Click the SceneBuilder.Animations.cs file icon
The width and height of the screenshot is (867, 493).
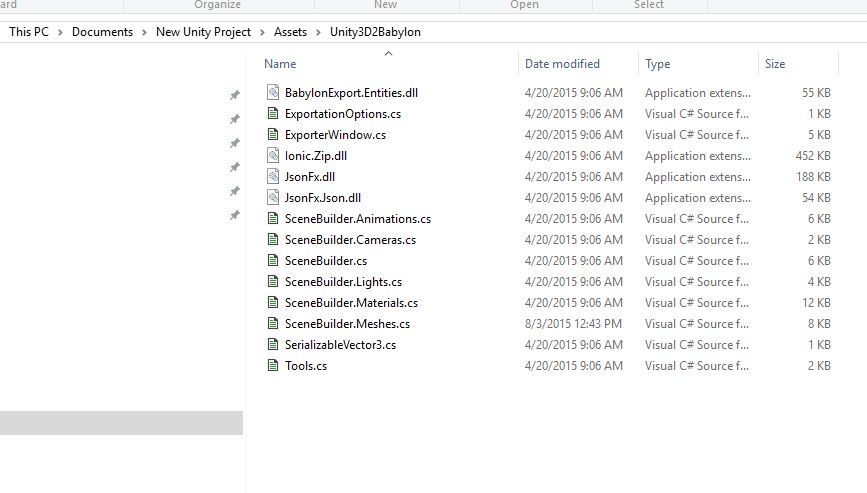[273, 218]
